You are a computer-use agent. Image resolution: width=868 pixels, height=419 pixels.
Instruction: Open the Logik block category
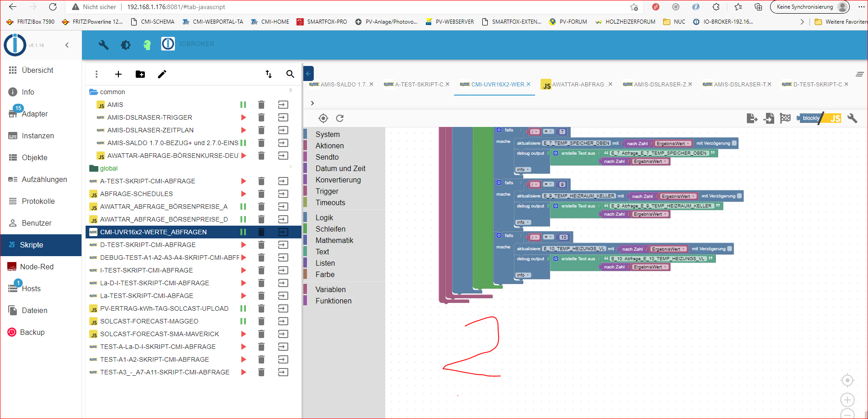pos(324,218)
